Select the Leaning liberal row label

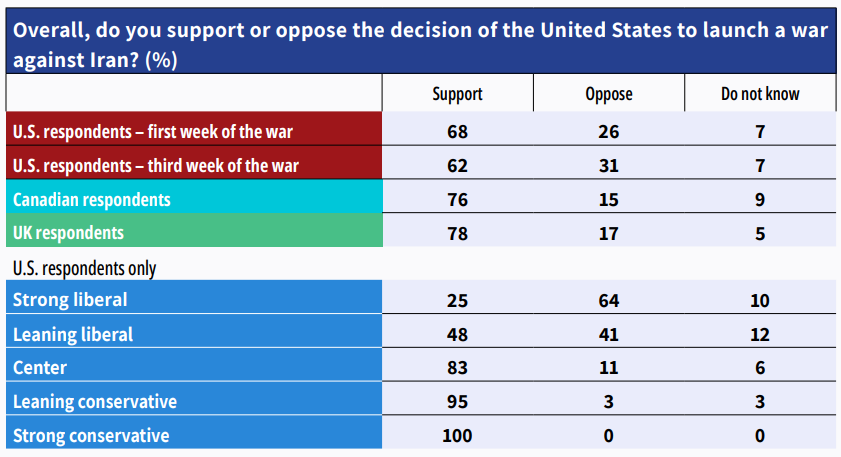point(74,334)
